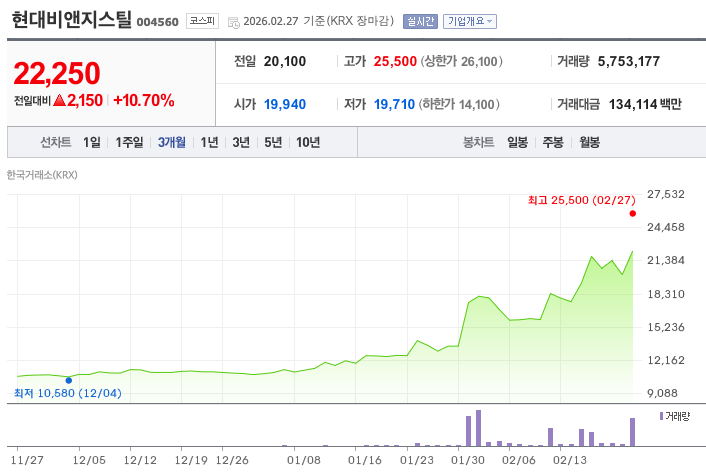Viewport: 706px width, 474px height.
Task: Click the 하한가 14,100 text
Action: coord(459,104)
